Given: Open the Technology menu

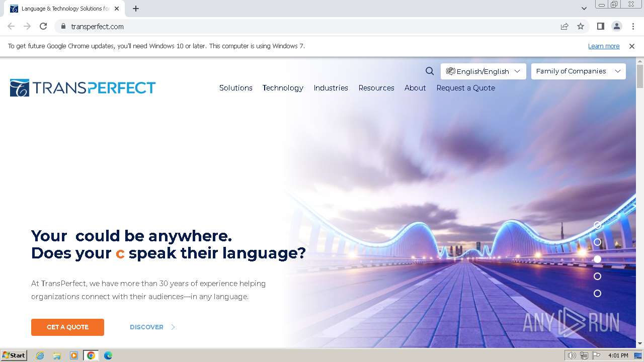Looking at the screenshot, I should 283,88.
